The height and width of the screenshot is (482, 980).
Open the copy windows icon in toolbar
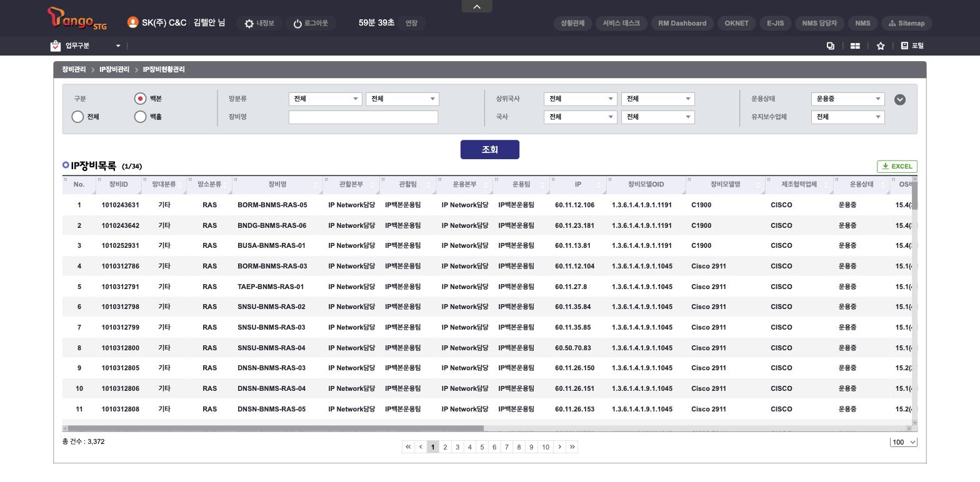pyautogui.click(x=831, y=46)
